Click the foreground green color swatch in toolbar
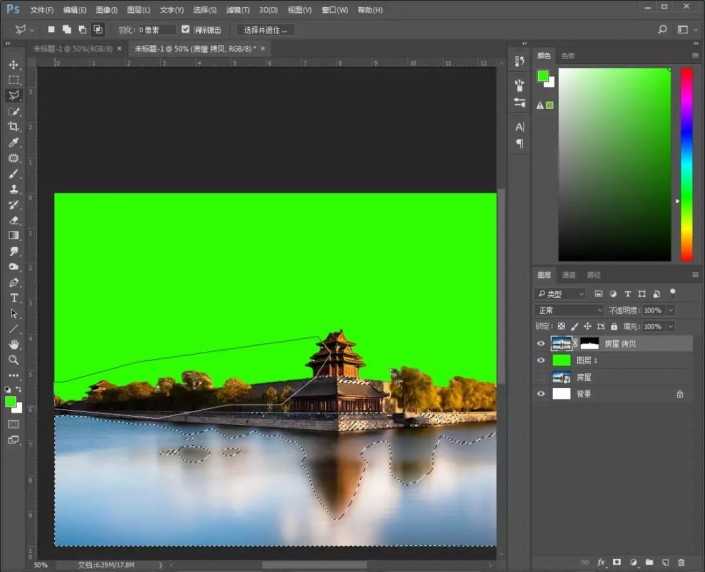Image resolution: width=705 pixels, height=572 pixels. [11, 401]
